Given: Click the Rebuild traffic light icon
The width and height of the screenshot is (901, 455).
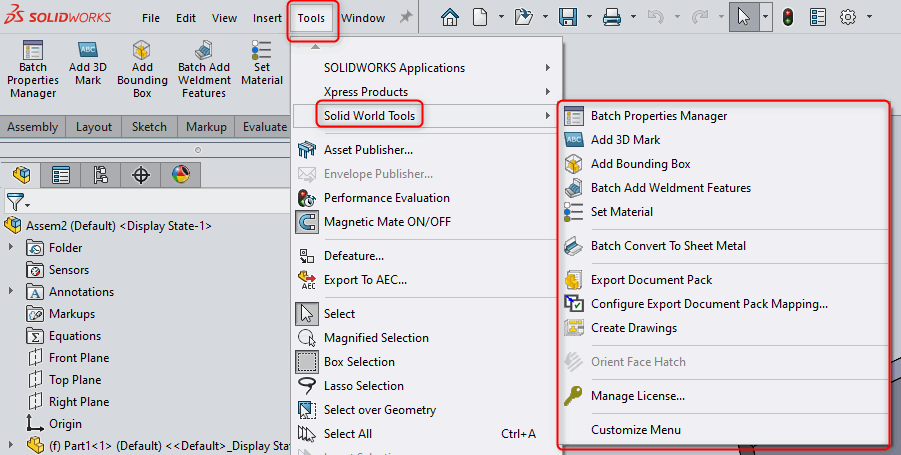Looking at the screenshot, I should click(788, 17).
